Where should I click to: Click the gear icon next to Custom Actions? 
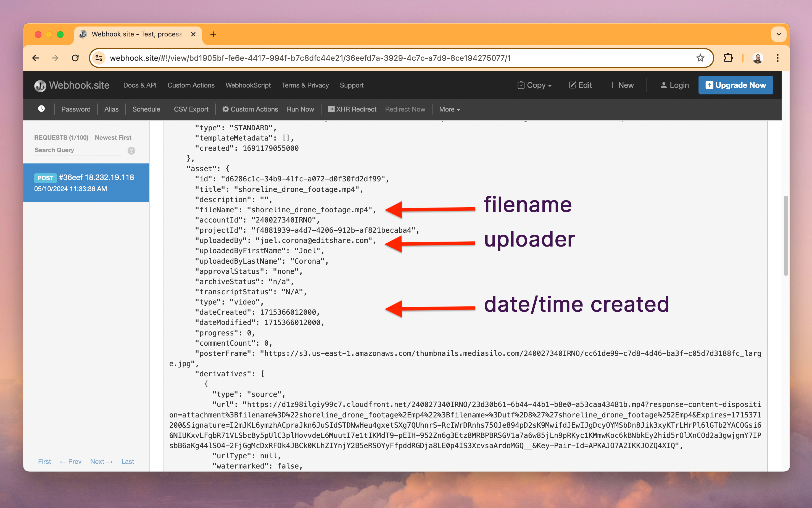pyautogui.click(x=226, y=109)
